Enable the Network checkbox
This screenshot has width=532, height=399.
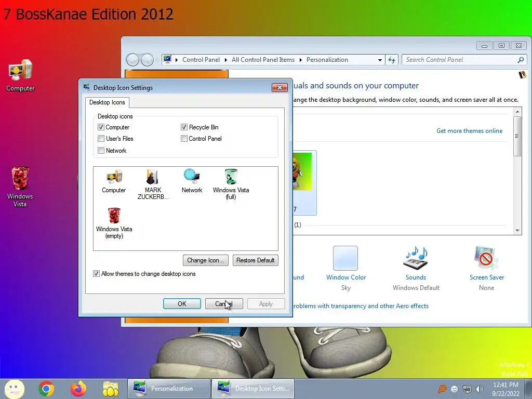coord(101,150)
